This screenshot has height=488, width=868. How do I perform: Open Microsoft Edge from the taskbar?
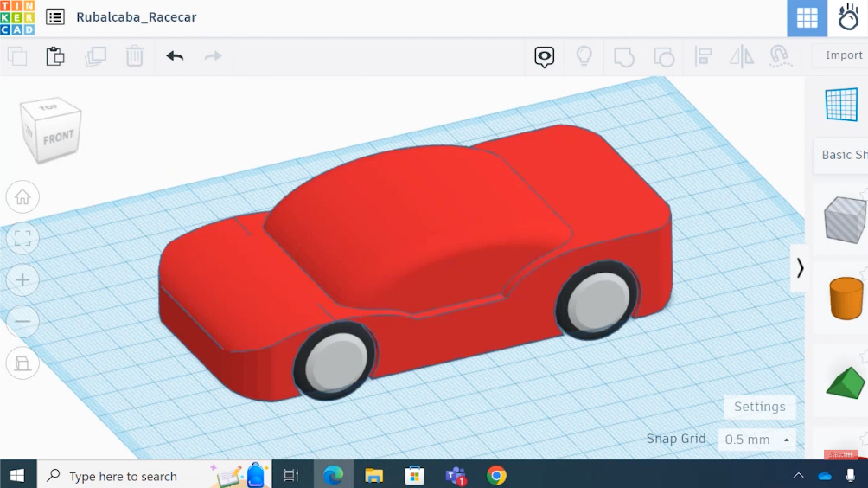pyautogui.click(x=333, y=475)
